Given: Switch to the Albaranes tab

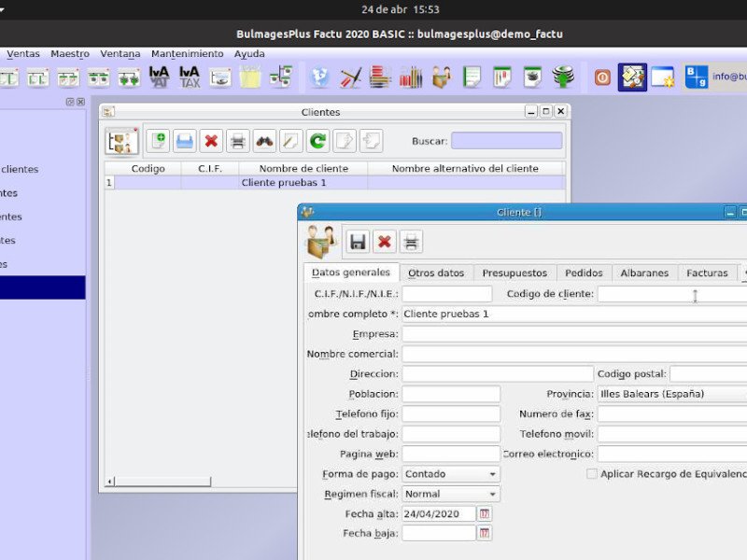Looking at the screenshot, I should (644, 273).
